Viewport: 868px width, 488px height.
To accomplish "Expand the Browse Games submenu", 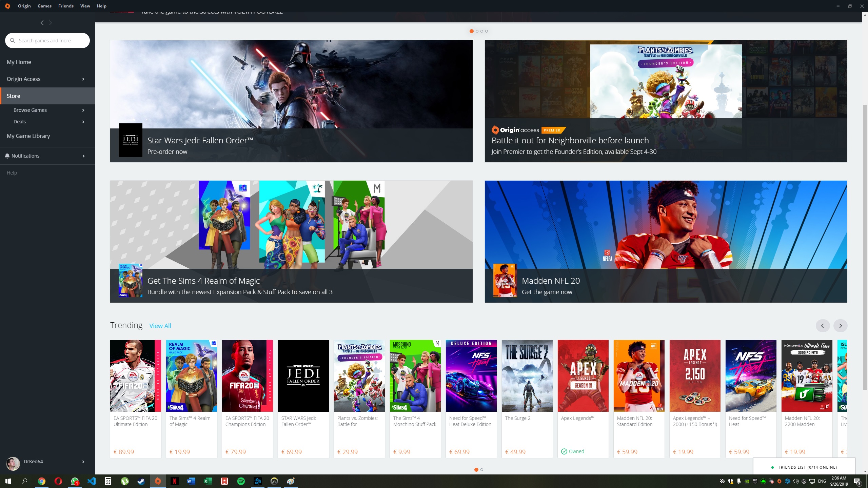I will pyautogui.click(x=83, y=110).
